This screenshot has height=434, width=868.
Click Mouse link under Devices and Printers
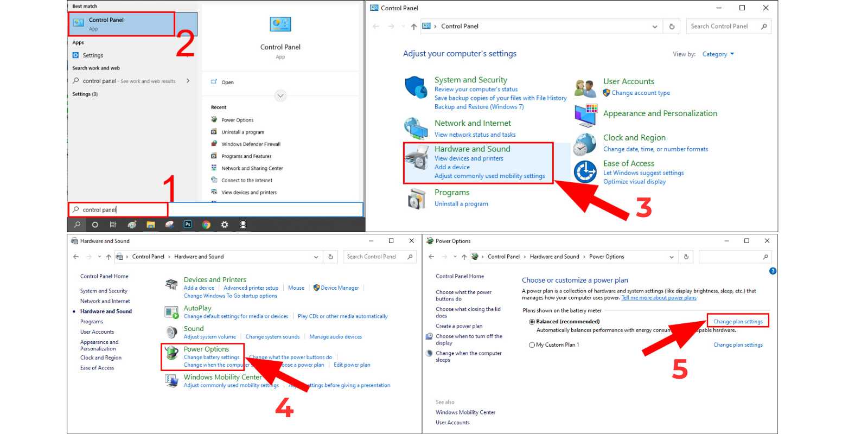296,288
